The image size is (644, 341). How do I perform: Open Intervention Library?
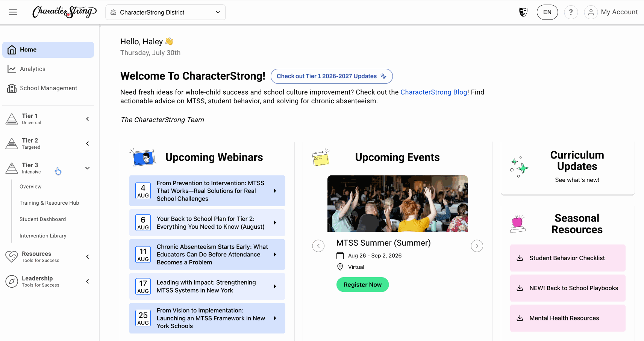[43, 236]
